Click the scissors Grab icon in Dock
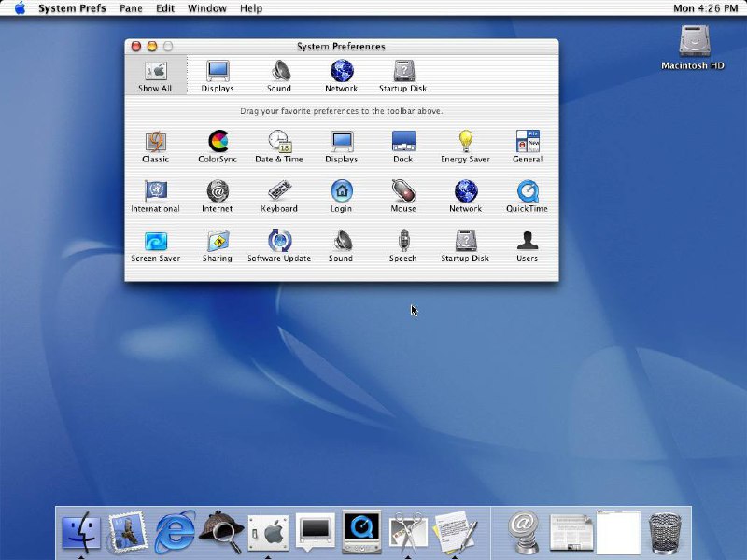The width and height of the screenshot is (747, 560). coord(408,532)
